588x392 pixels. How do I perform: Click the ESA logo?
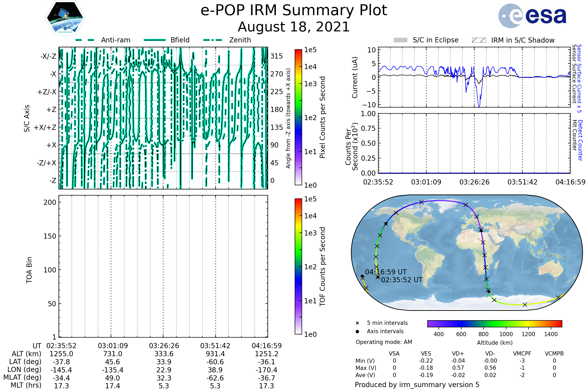click(532, 16)
